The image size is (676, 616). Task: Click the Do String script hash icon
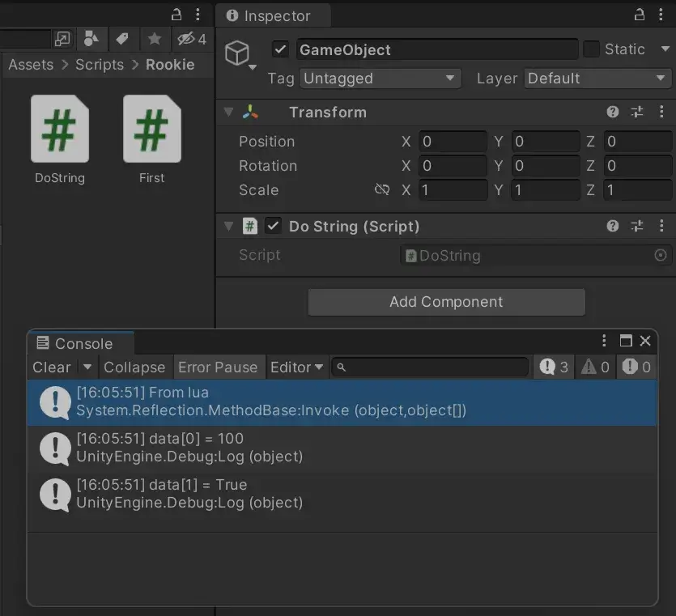coord(250,227)
